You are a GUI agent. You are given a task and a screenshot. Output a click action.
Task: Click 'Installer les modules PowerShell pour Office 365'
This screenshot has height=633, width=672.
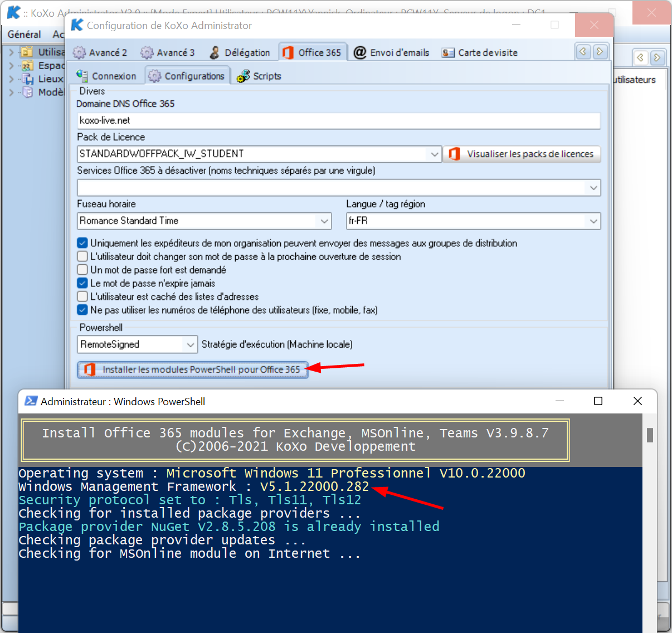click(193, 369)
